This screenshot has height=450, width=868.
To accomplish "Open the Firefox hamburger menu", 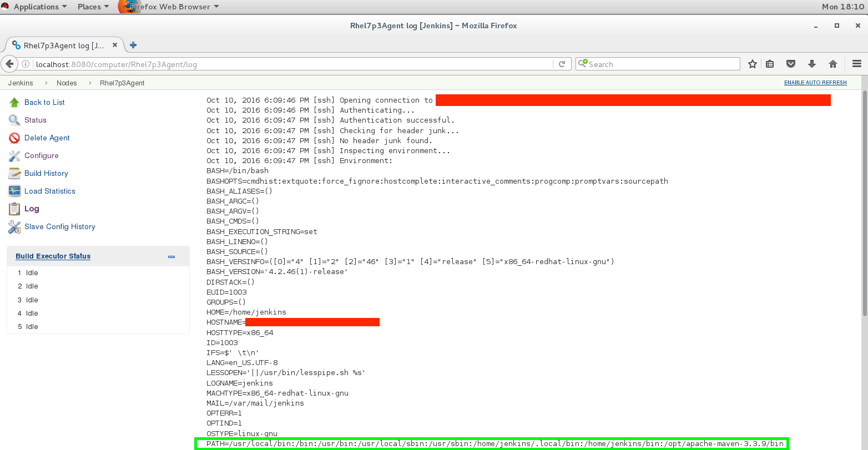I will pyautogui.click(x=857, y=64).
